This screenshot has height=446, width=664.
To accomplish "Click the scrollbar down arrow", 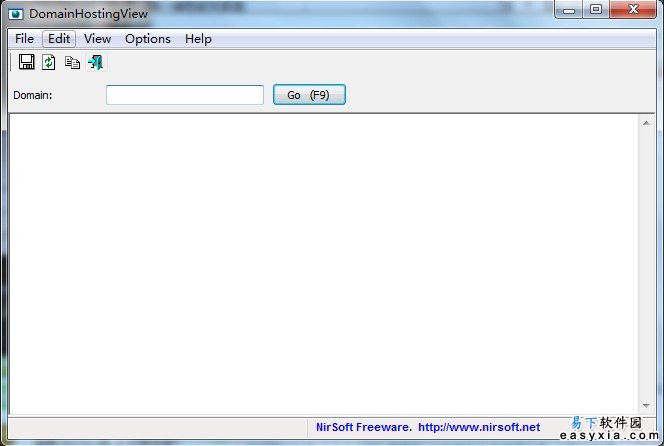I will [646, 406].
